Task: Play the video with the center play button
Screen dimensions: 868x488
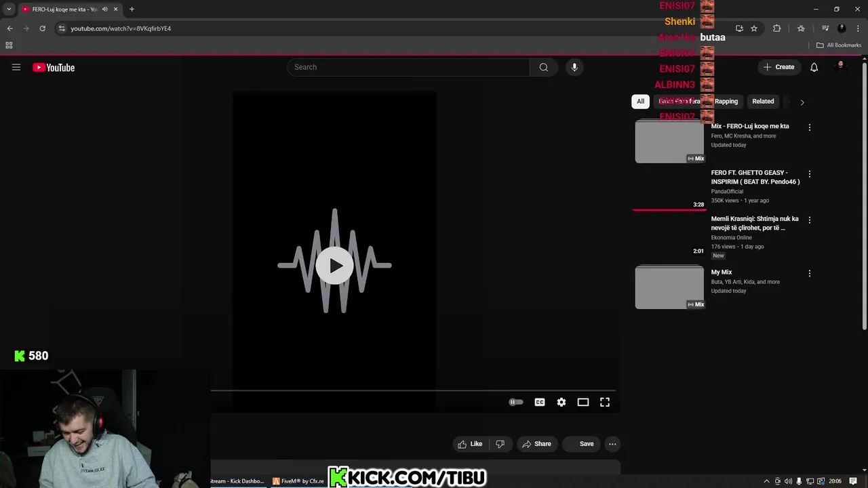Action: tap(334, 265)
